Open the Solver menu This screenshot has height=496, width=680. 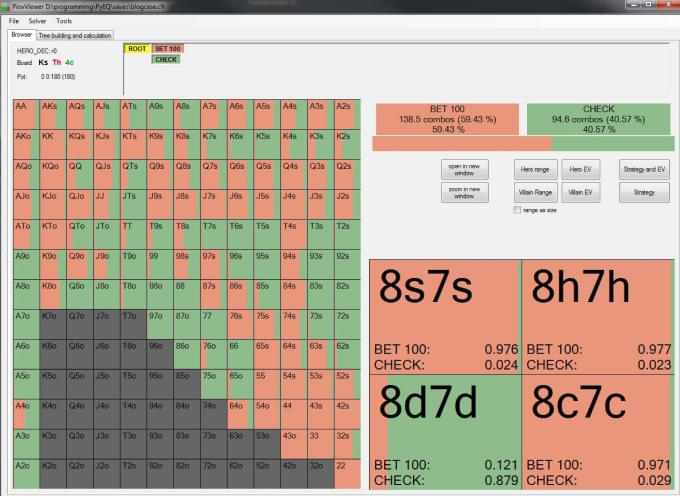click(38, 20)
